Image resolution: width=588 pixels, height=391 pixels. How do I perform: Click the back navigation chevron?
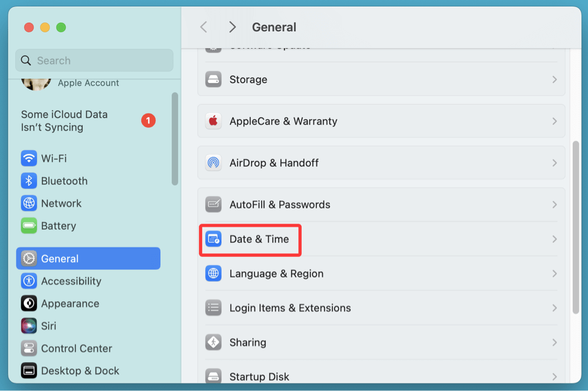pos(203,27)
